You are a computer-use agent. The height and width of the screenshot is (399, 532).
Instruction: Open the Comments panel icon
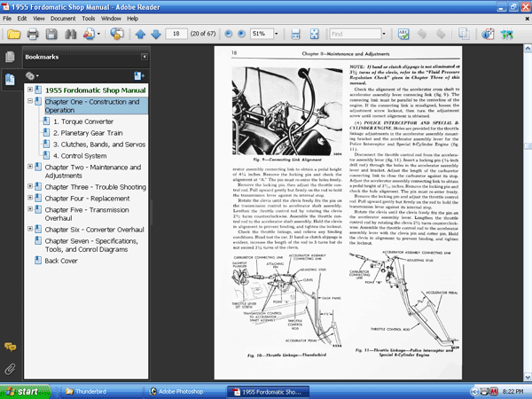[10, 347]
